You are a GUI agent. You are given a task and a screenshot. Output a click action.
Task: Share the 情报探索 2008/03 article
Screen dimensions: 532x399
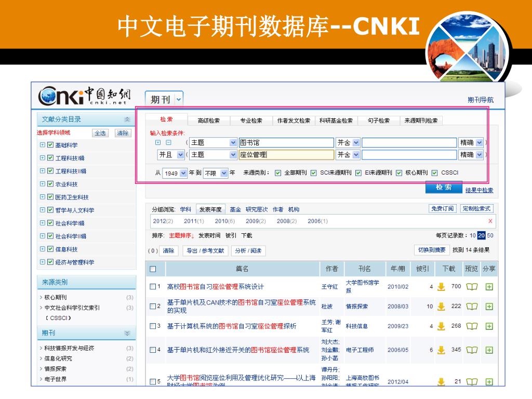(x=489, y=307)
